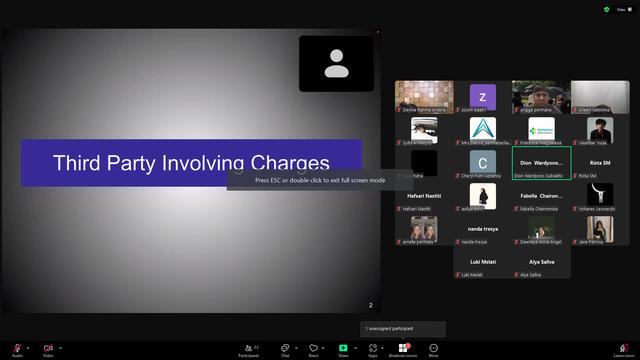Expand share options arrow next to Share
The width and height of the screenshot is (640, 360).
pos(356,348)
